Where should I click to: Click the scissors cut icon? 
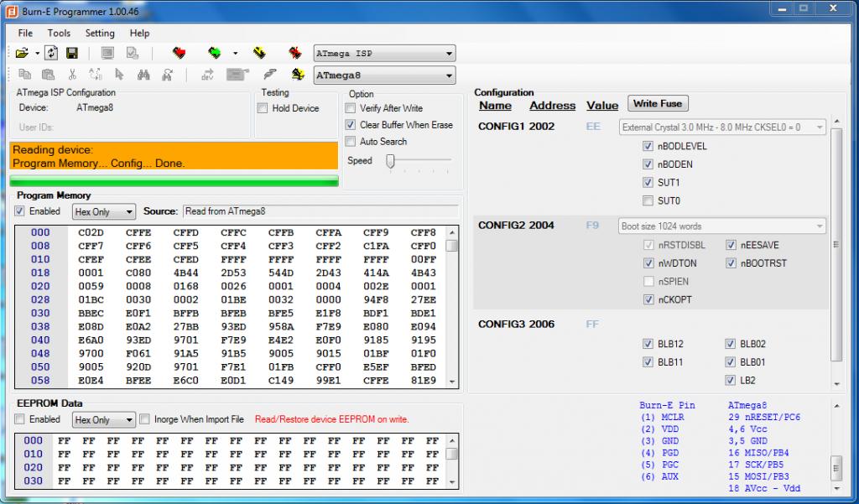tap(72, 75)
